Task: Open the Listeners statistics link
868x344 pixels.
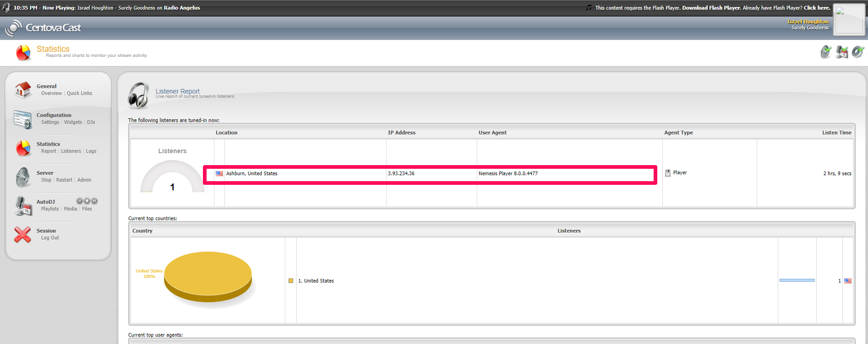Action: click(71, 151)
